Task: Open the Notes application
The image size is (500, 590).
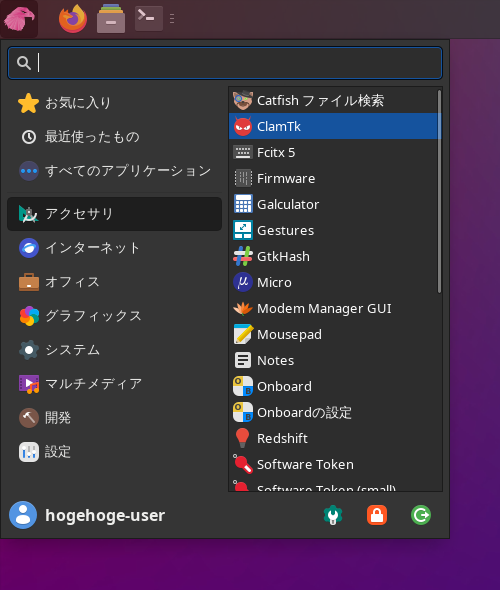Action: (333, 360)
